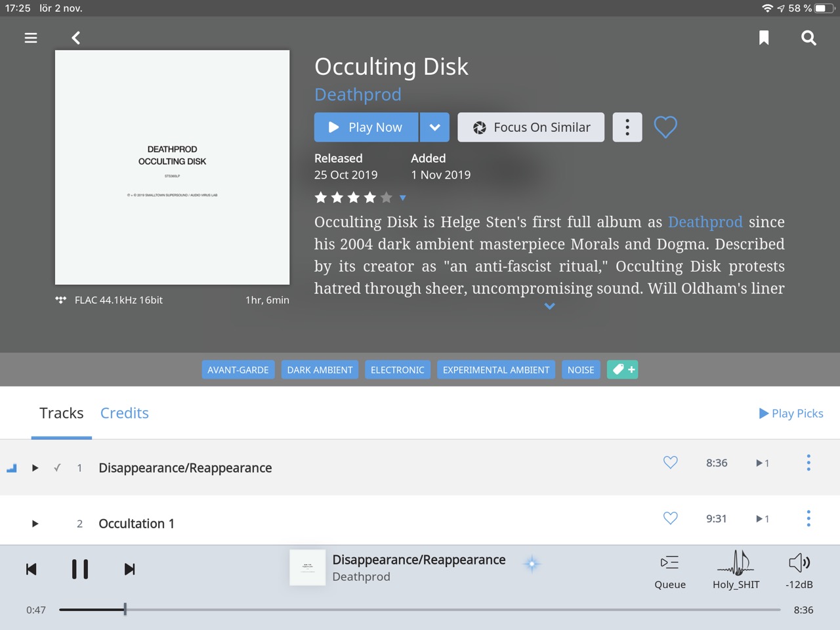This screenshot has width=840, height=630.
Task: Check the Wi-Fi status icon
Action: coord(767,9)
